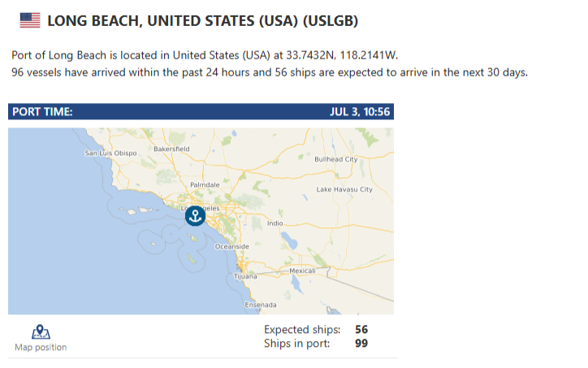
Task: Click the Long Beach port title heading
Action: click(202, 20)
